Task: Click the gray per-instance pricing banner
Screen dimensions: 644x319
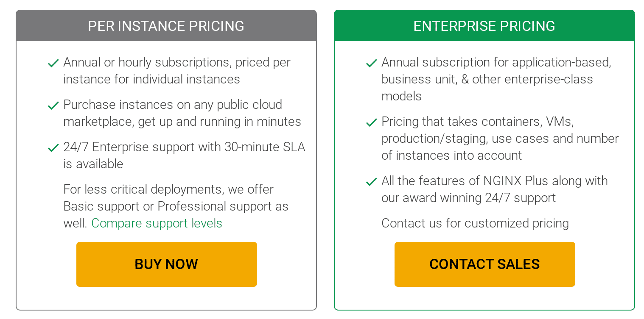Action: [166, 25]
